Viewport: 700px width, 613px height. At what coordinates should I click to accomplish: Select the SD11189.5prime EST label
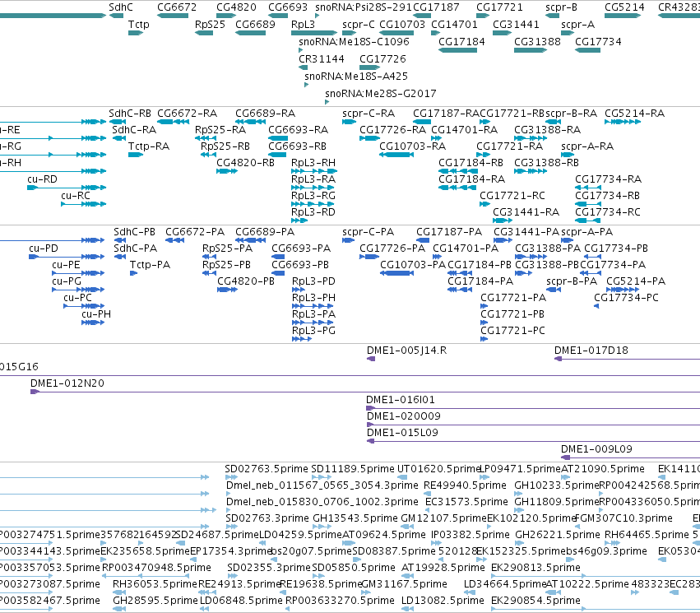point(353,469)
